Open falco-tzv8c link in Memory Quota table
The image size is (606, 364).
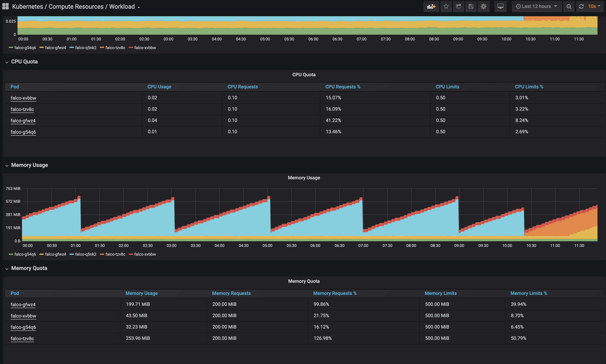(22, 338)
